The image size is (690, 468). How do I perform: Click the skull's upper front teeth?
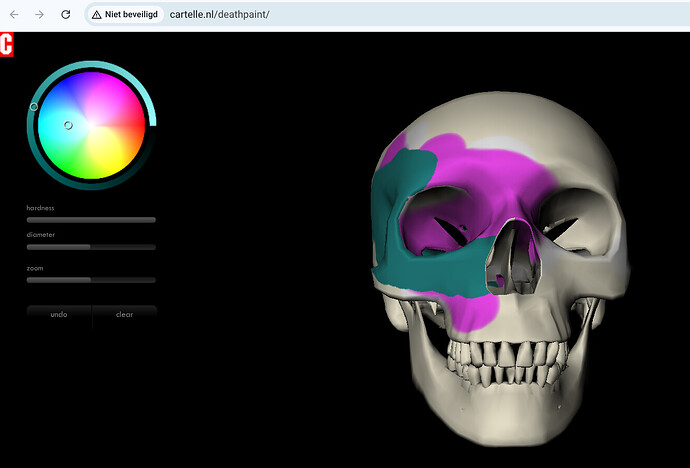click(505, 352)
